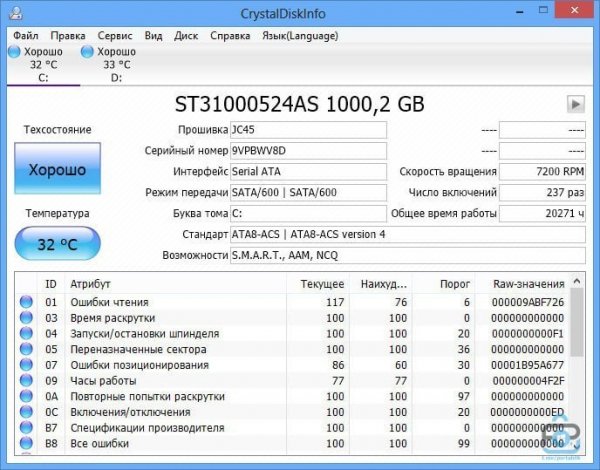Select the Повторные попытки раскрутки row

point(292,396)
